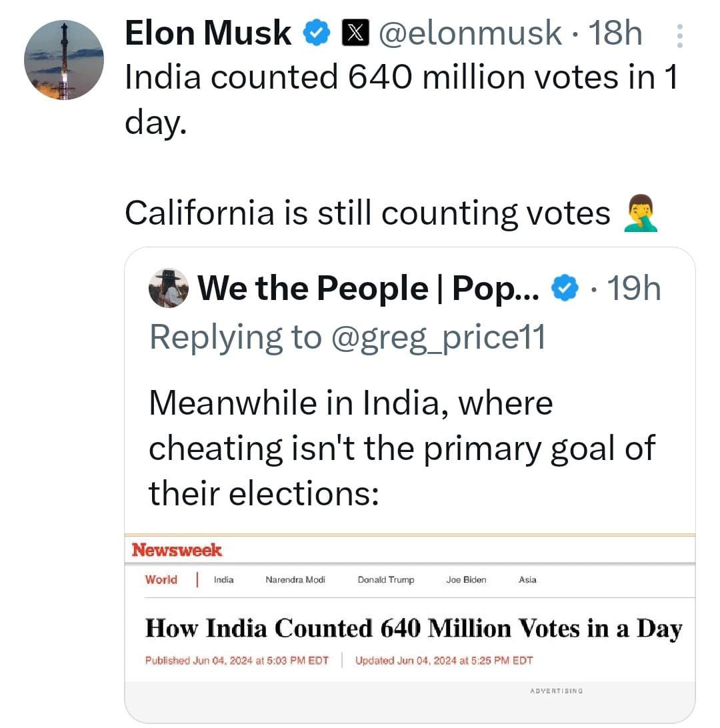
Task: Select the Donald Trump topic tab
Action: [x=386, y=580]
